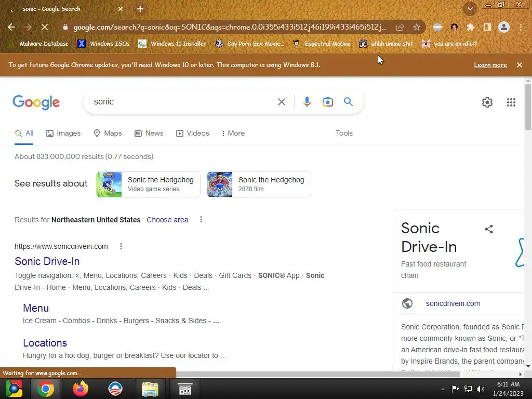Open the three-dot menu beside sonicdrivein.com URL

[121, 246]
